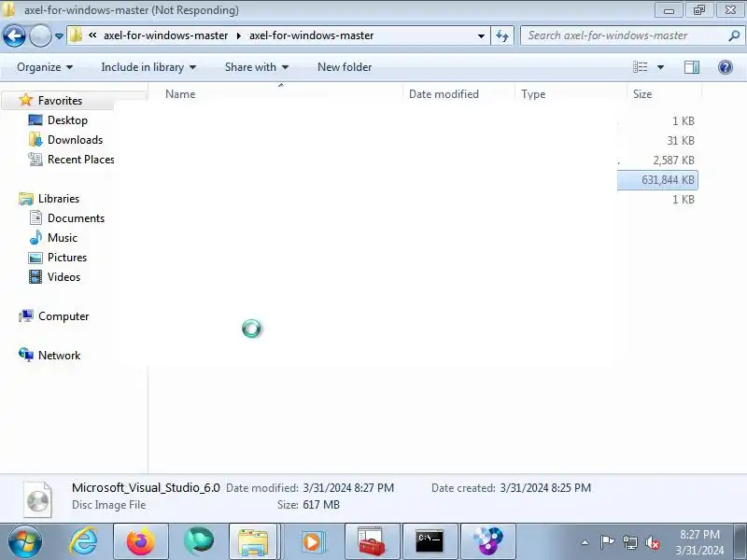Click the disc image file thumbnail

pyautogui.click(x=37, y=499)
